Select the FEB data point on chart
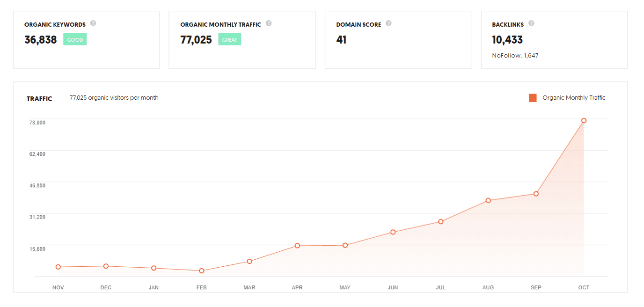This screenshot has width=644, height=307. (x=202, y=270)
